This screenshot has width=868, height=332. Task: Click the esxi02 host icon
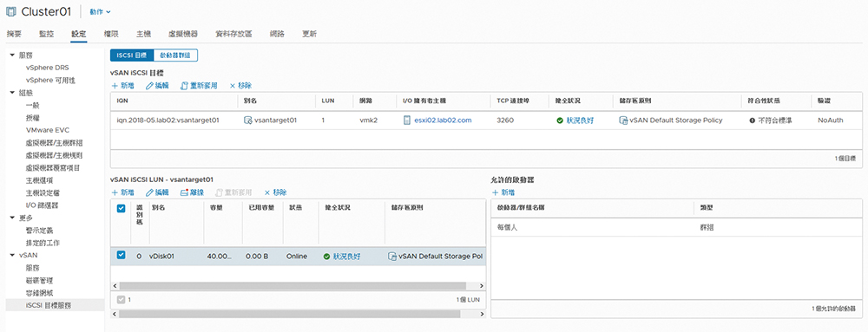407,120
